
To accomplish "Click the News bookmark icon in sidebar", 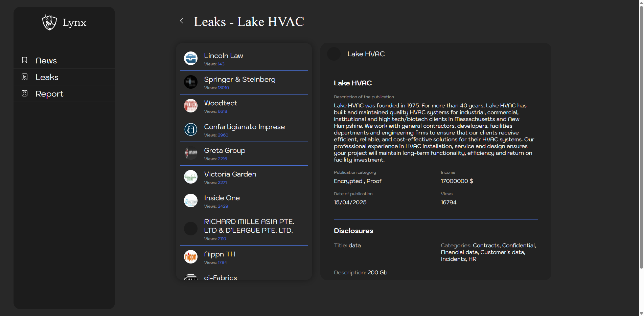I will pos(25,60).
